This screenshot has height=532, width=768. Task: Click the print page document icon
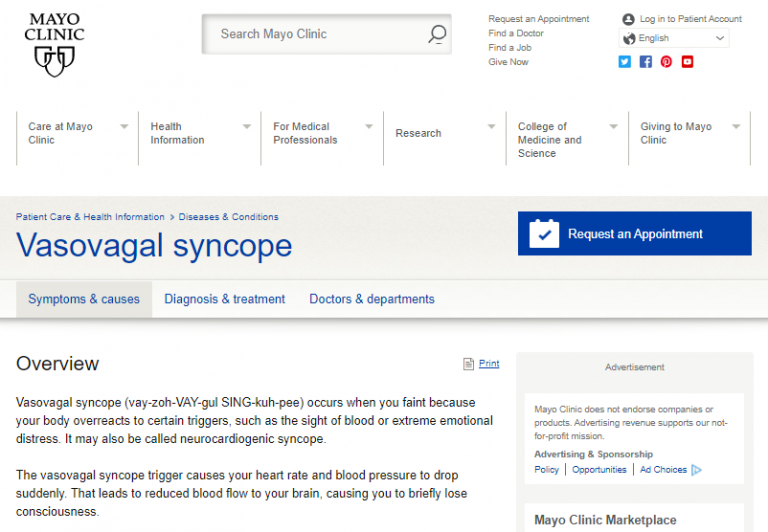click(x=468, y=364)
